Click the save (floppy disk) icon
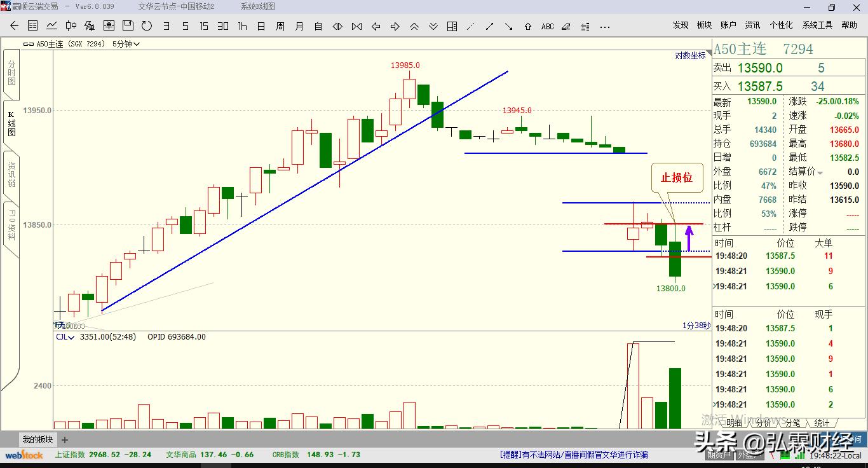Image resolution: width=868 pixels, height=468 pixels. (128, 26)
